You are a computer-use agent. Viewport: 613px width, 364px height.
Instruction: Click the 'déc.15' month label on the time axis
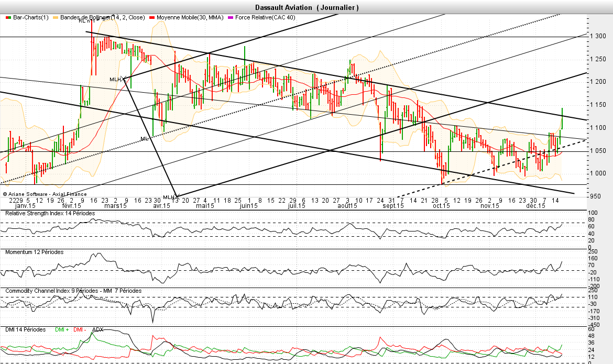point(535,206)
